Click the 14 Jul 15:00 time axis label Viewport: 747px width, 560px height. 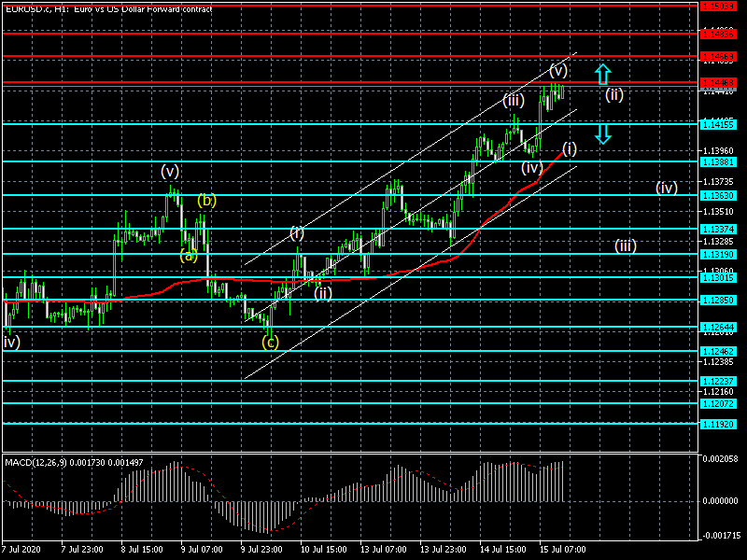pos(502,550)
